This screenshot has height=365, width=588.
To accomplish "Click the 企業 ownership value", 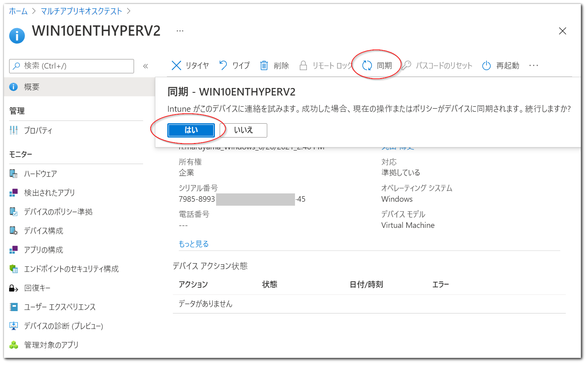I will [186, 172].
